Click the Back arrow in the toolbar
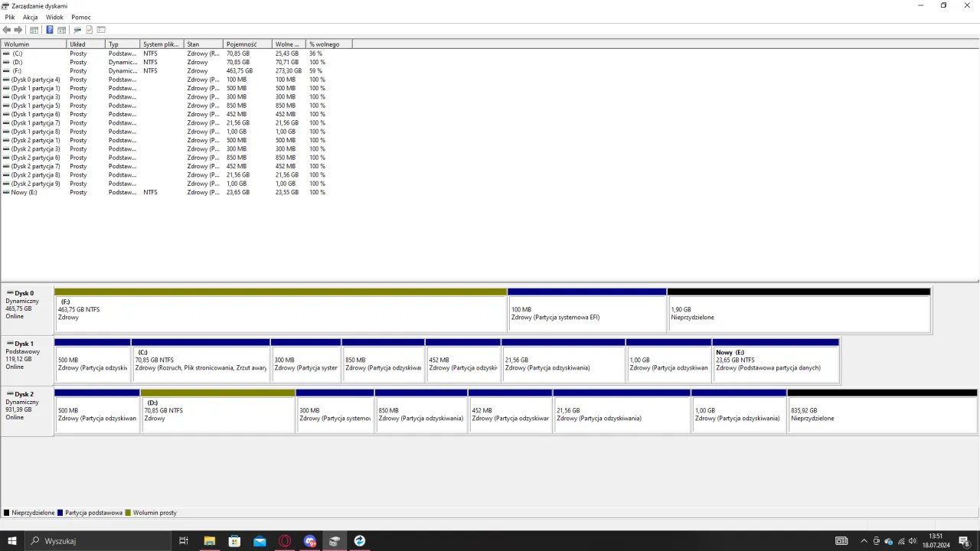 [7, 30]
